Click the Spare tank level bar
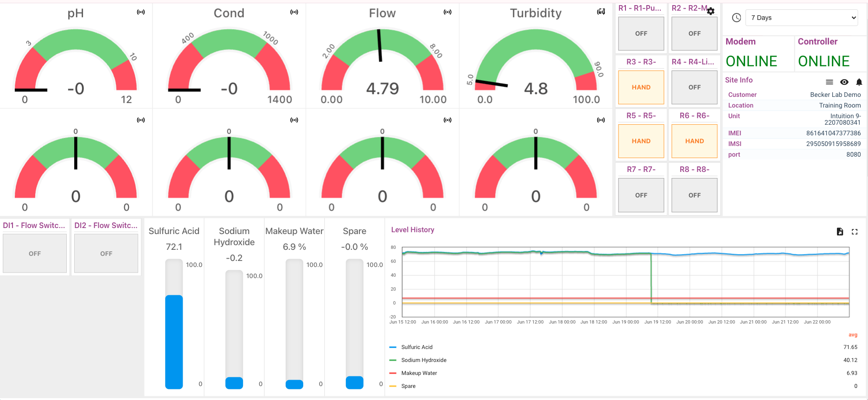 click(x=355, y=324)
